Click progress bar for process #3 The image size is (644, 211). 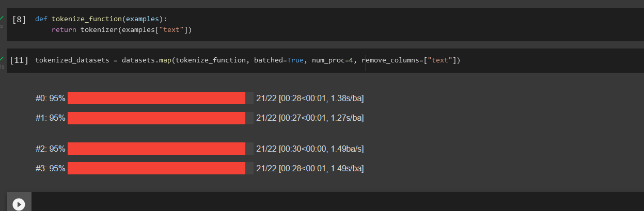pos(161,168)
